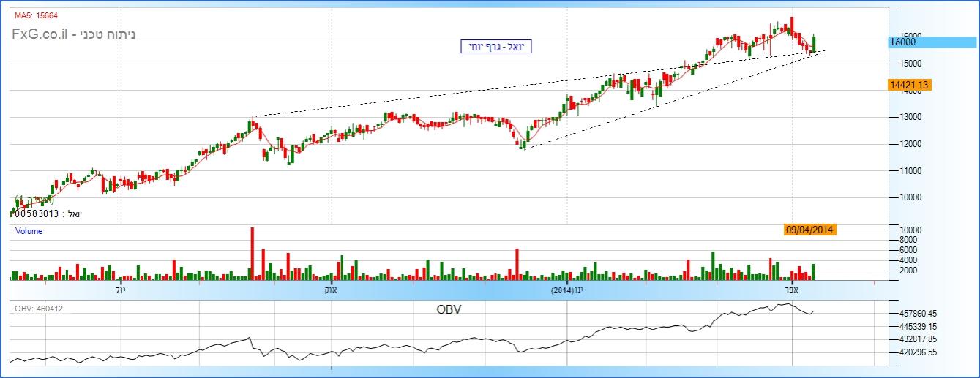
Task: Select the 'יואל - גרף יומי' title box
Action: pos(495,47)
